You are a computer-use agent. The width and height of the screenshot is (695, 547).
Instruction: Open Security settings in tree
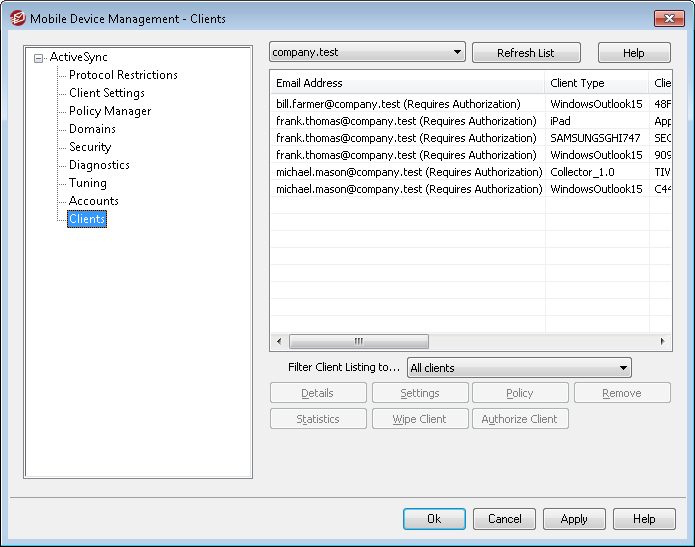[90, 147]
